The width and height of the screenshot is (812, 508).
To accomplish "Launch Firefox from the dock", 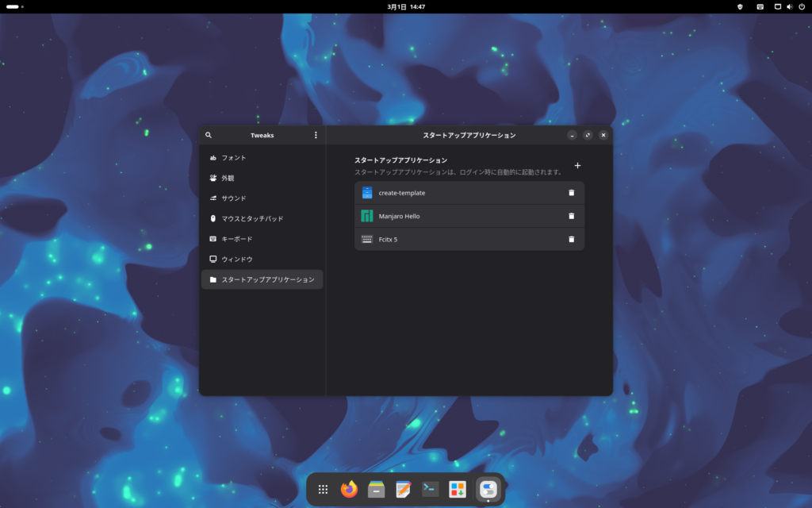I will tap(349, 490).
